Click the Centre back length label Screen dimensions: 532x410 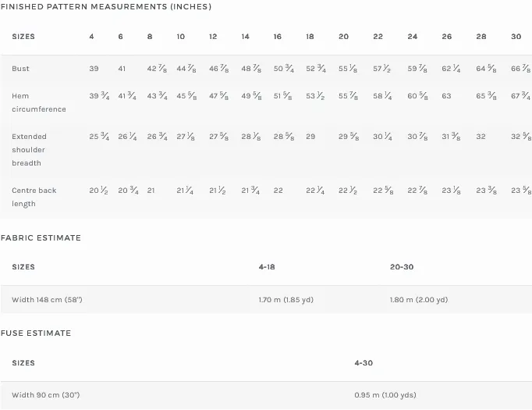tap(34, 197)
